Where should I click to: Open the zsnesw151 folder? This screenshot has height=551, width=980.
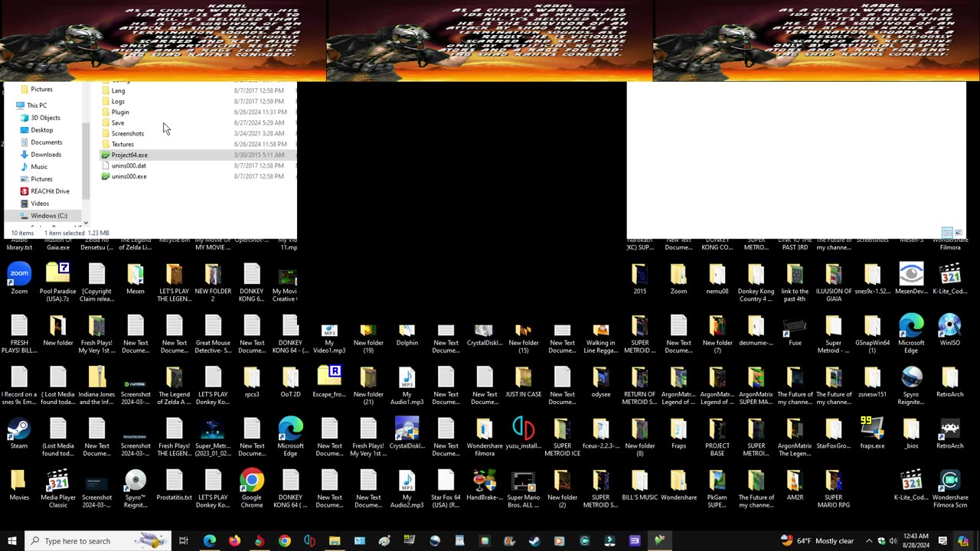(872, 382)
